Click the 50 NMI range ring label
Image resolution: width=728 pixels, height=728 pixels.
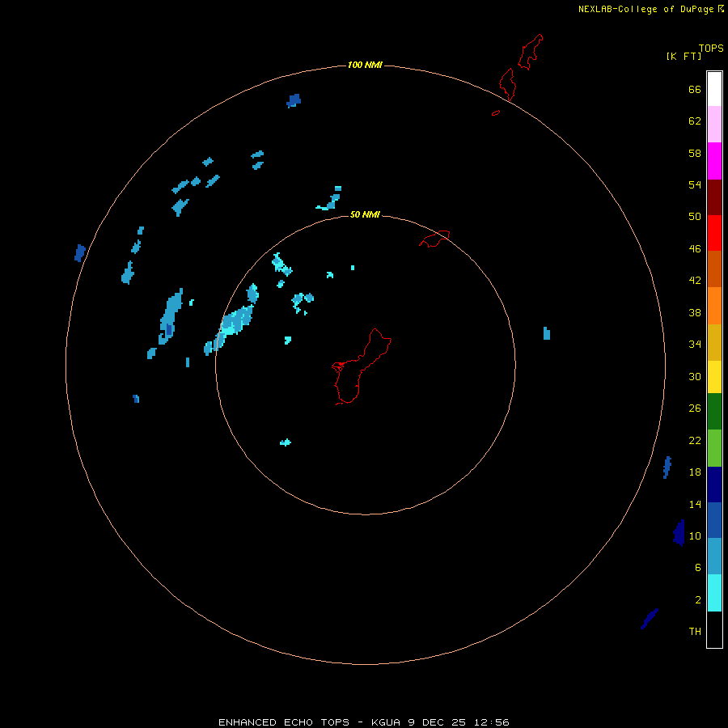click(365, 214)
